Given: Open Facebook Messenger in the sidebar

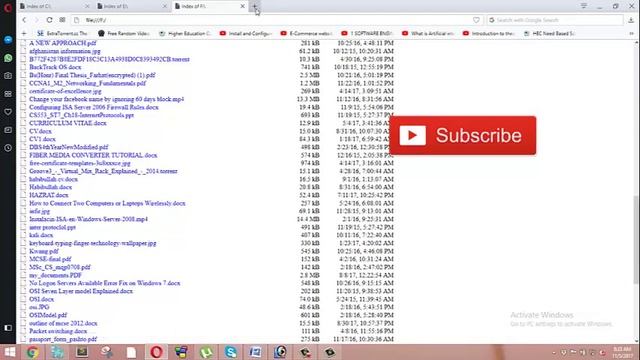Looking at the screenshot, I should click(8, 40).
